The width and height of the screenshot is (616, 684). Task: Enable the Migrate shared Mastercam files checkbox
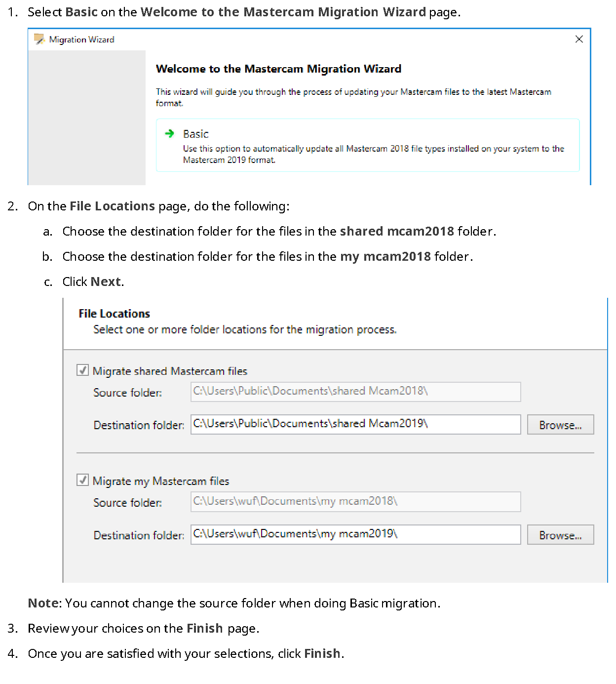point(82,370)
